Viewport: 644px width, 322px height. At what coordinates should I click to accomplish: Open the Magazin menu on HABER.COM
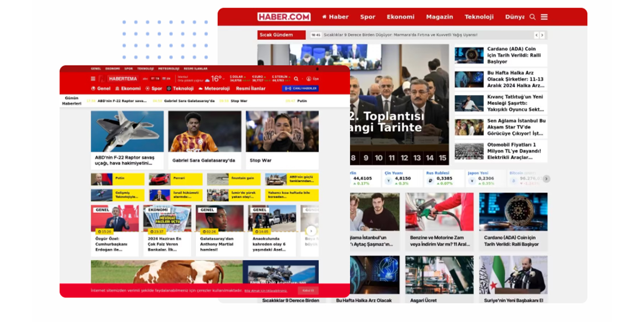tap(439, 17)
